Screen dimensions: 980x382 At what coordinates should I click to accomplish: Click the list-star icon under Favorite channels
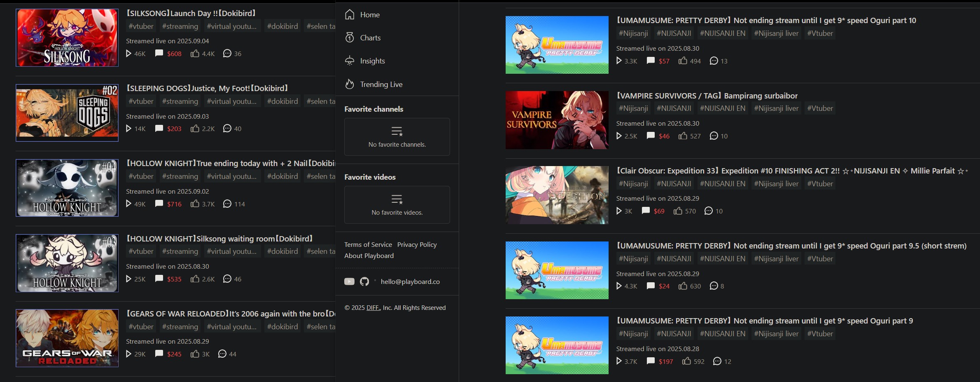point(397,131)
